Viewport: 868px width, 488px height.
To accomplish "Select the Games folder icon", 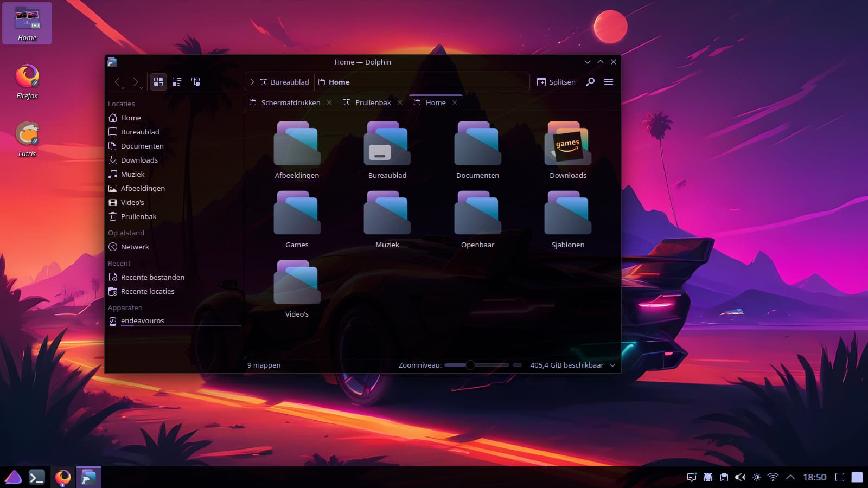I will click(x=297, y=213).
